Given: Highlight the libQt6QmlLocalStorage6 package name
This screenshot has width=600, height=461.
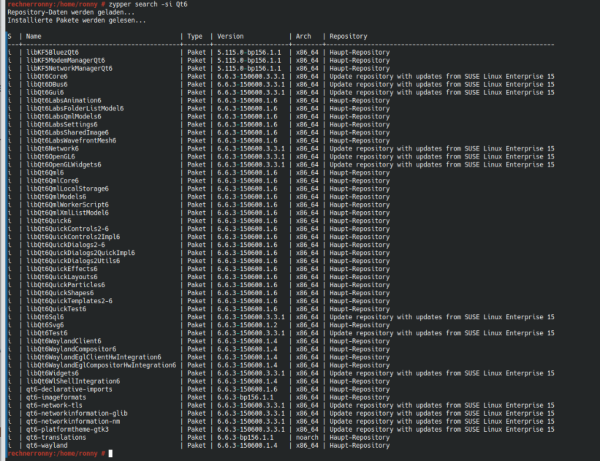Looking at the screenshot, I should tap(67, 189).
